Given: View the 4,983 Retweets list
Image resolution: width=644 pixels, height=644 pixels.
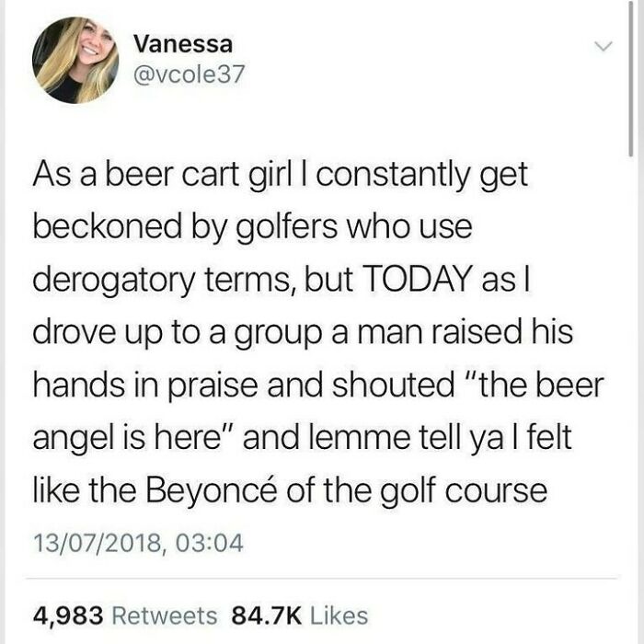Looking at the screenshot, I should pyautogui.click(x=125, y=616).
